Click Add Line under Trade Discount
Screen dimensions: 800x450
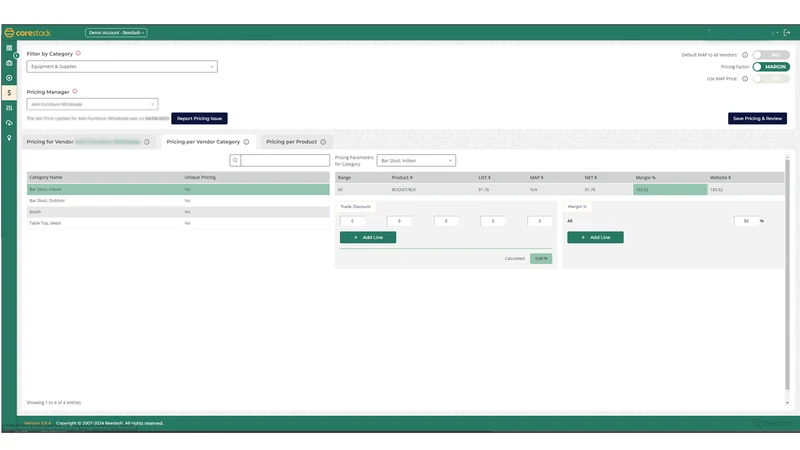[368, 237]
